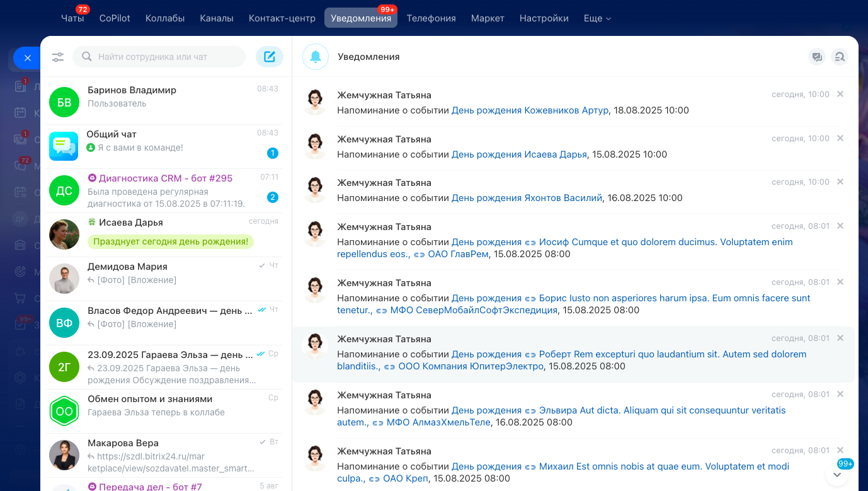
Task: Click the Макарова Вера photo avatar
Action: pyautogui.click(x=64, y=455)
